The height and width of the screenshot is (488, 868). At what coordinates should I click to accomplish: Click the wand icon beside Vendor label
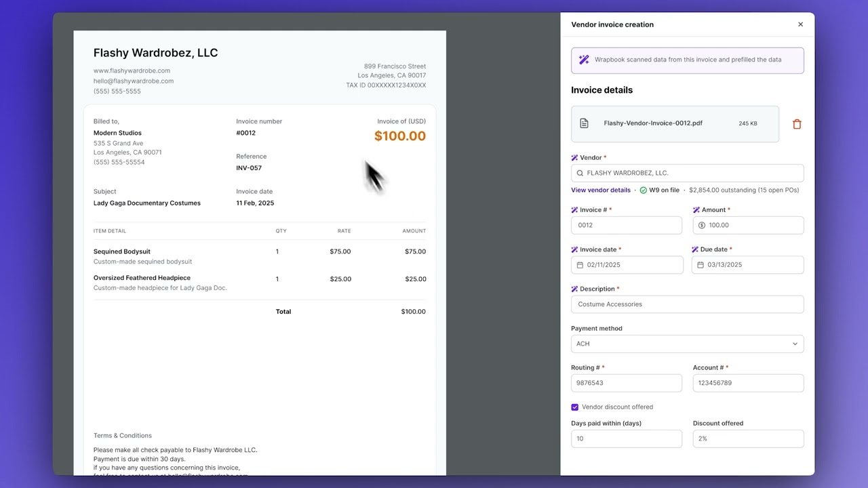pos(574,158)
